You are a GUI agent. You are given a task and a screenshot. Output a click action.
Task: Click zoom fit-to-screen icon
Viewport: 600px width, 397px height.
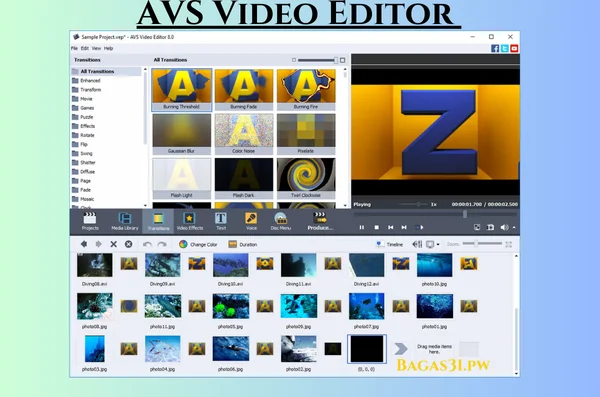point(509,244)
